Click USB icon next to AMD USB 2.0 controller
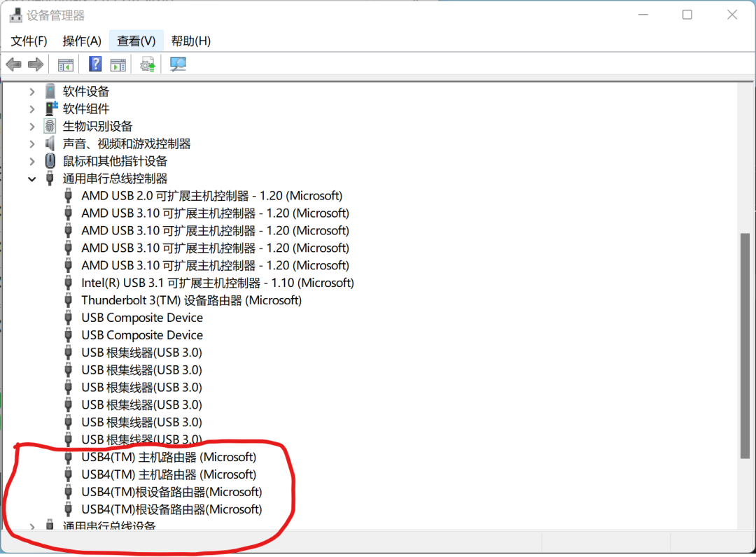 (69, 196)
